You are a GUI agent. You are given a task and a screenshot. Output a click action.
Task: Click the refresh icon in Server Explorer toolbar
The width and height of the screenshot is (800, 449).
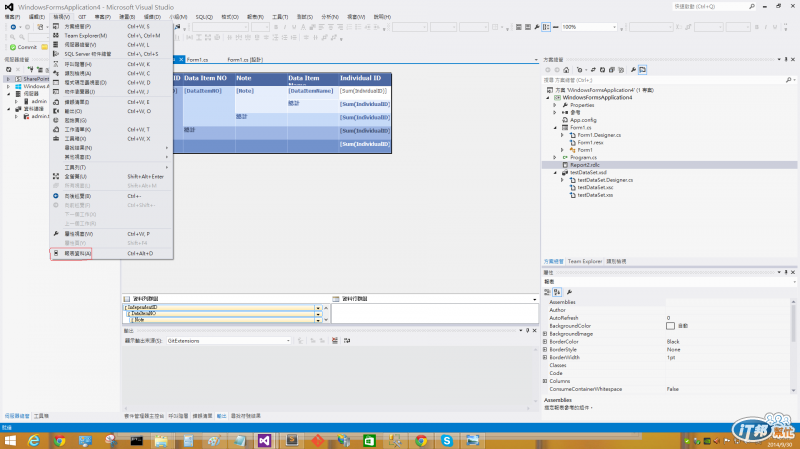click(9, 69)
